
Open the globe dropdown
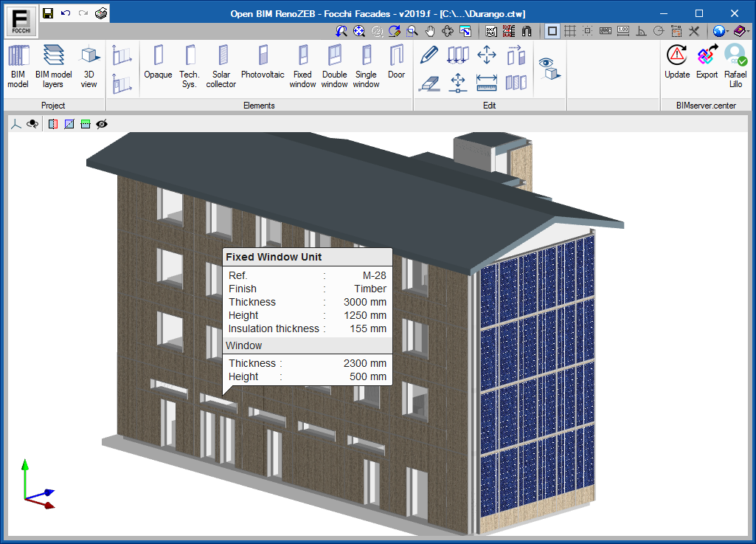721,32
